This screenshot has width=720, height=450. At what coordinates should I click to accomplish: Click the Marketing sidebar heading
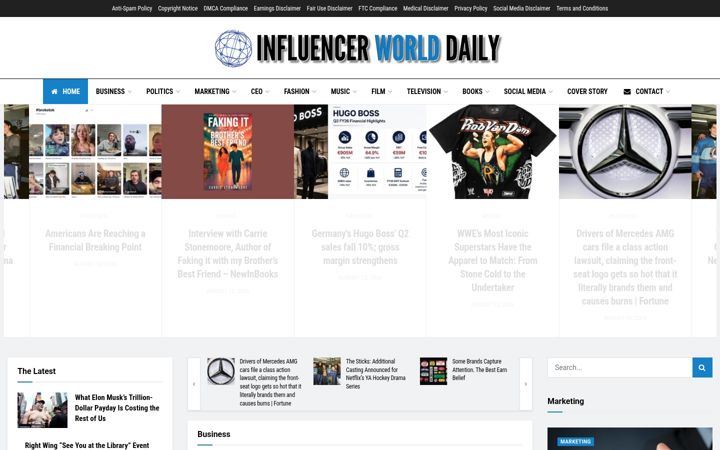click(x=566, y=401)
